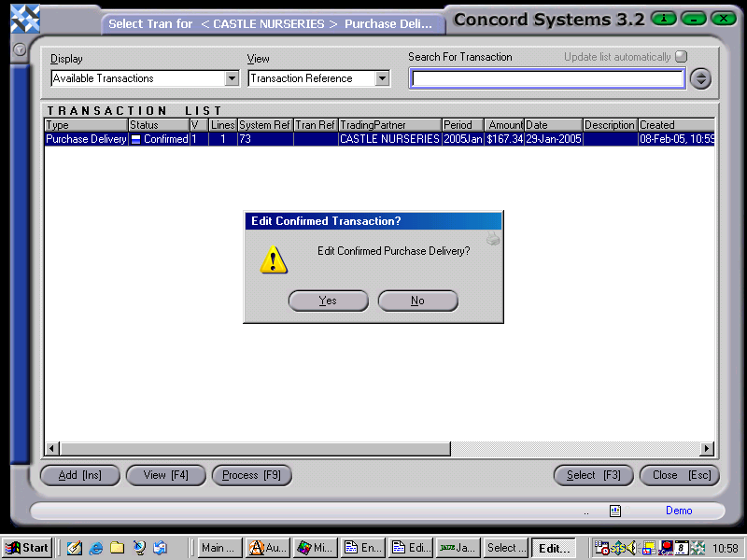This screenshot has width=747, height=560.
Task: Switch to the Main window on the taskbar
Action: pyautogui.click(x=218, y=549)
